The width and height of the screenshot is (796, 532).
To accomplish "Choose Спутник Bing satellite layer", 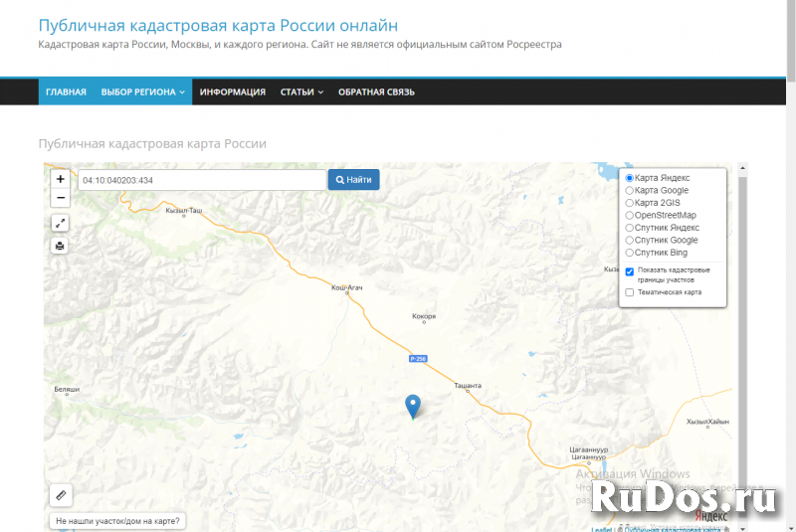I will pyautogui.click(x=630, y=253).
